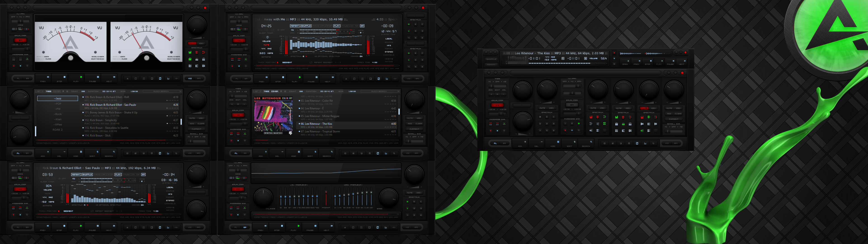Open the LIST dropdown in the Jazz playlist
This screenshot has height=244, width=868.
click(39, 91)
